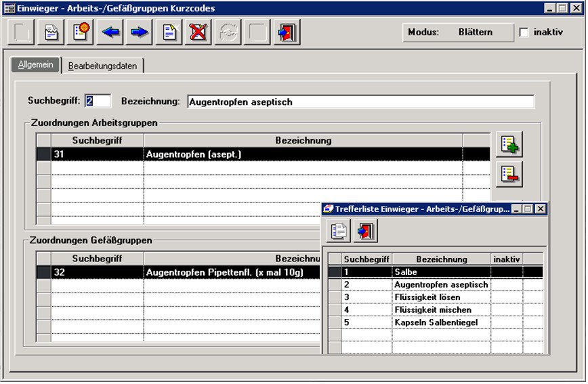Click the delete record red X icon
The height and width of the screenshot is (384, 588).
pyautogui.click(x=198, y=33)
